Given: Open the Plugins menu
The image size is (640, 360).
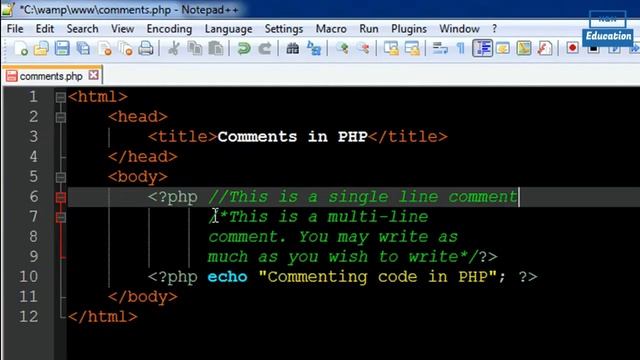Looking at the screenshot, I should [x=409, y=29].
